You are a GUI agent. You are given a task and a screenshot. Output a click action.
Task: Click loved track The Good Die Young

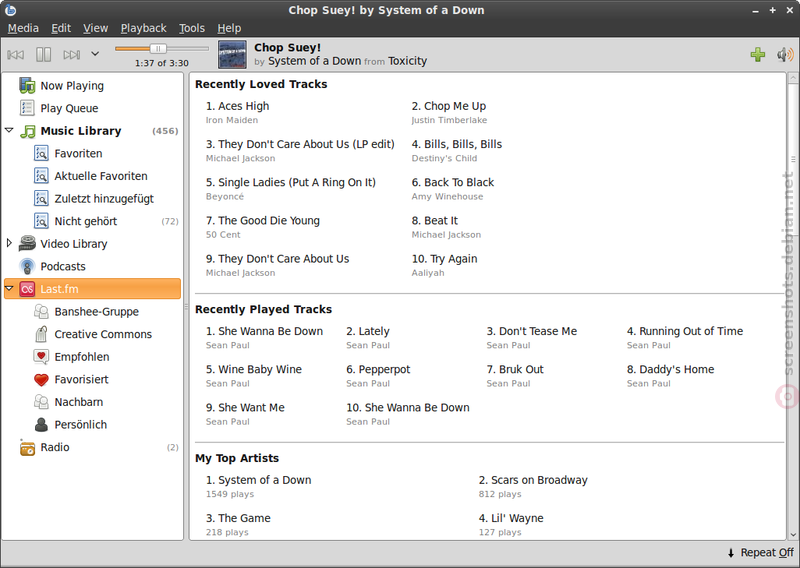coord(263,221)
